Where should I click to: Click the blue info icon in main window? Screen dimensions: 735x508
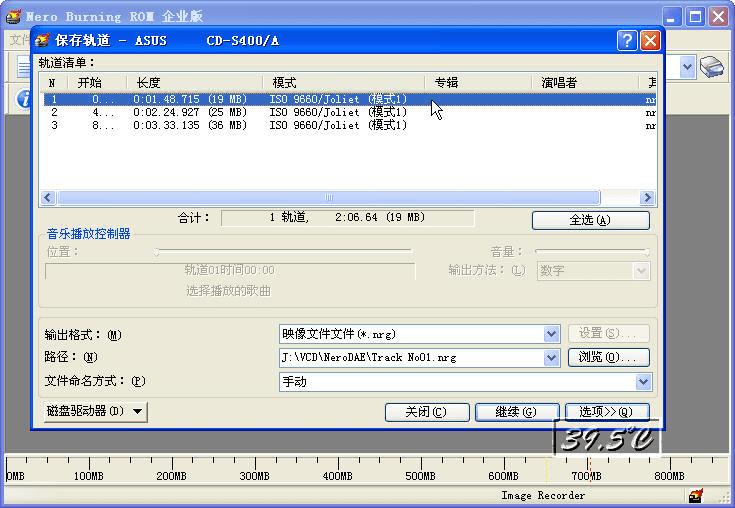coord(23,99)
